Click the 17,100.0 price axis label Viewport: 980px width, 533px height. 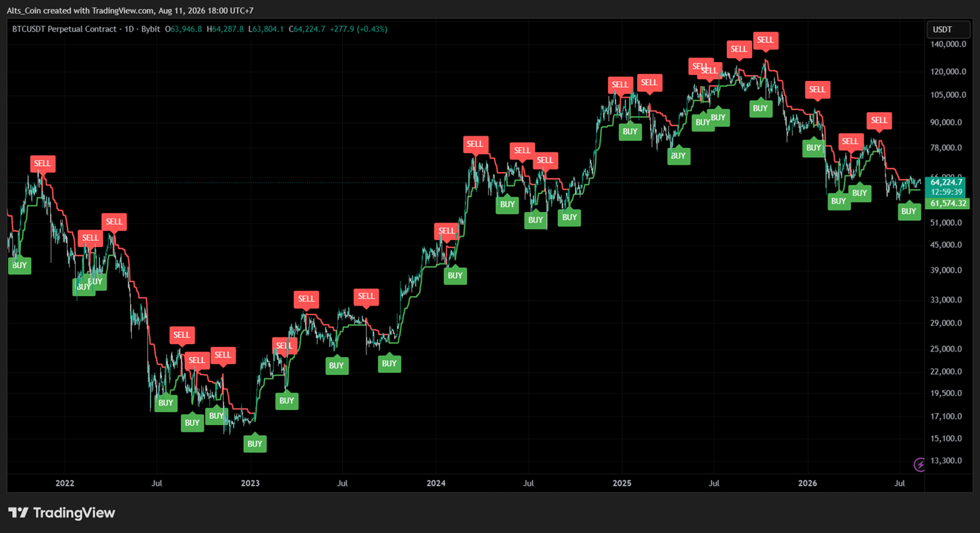pos(946,416)
